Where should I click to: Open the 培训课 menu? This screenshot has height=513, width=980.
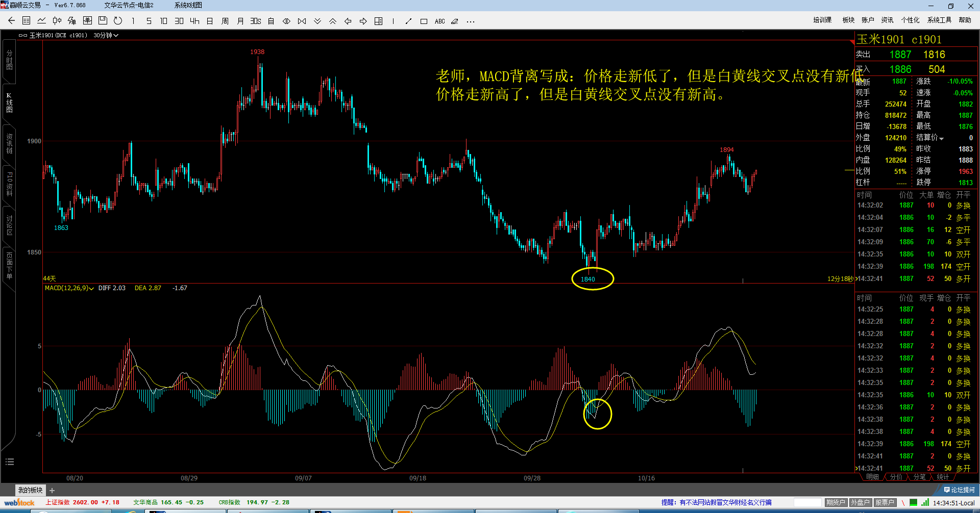pyautogui.click(x=822, y=20)
